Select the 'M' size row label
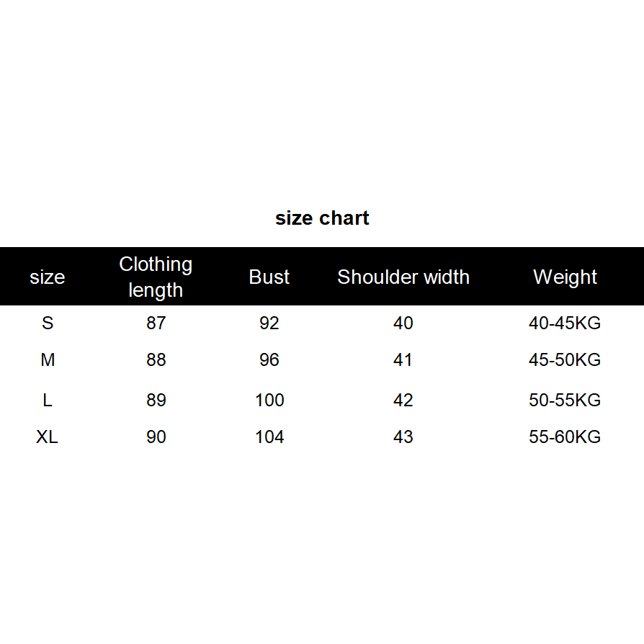This screenshot has width=644, height=644. point(48,359)
